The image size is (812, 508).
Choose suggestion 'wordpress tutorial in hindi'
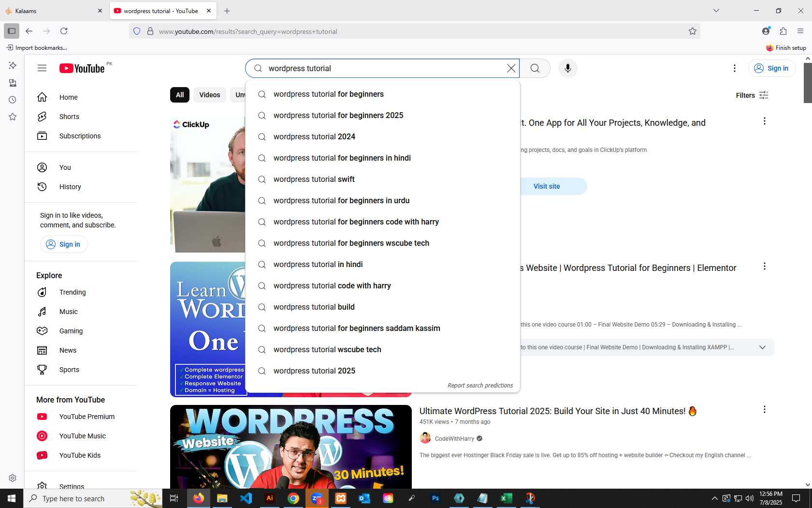[383, 265]
